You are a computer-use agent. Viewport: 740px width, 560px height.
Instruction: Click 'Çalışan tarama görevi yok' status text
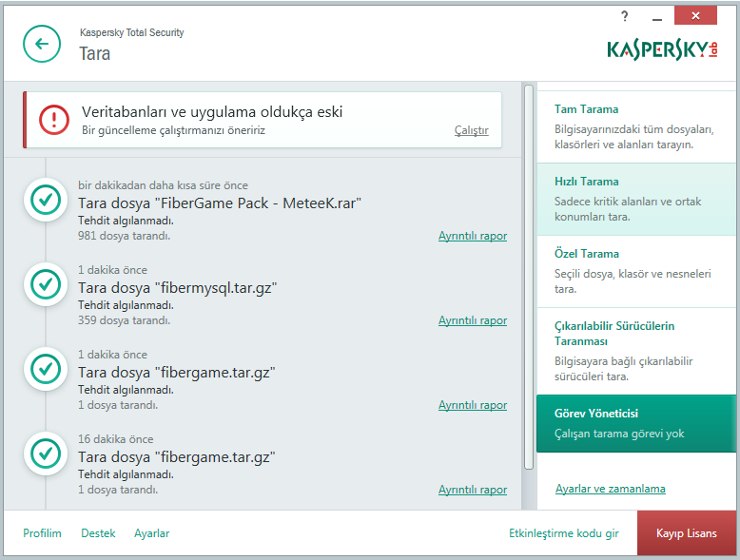click(x=619, y=434)
